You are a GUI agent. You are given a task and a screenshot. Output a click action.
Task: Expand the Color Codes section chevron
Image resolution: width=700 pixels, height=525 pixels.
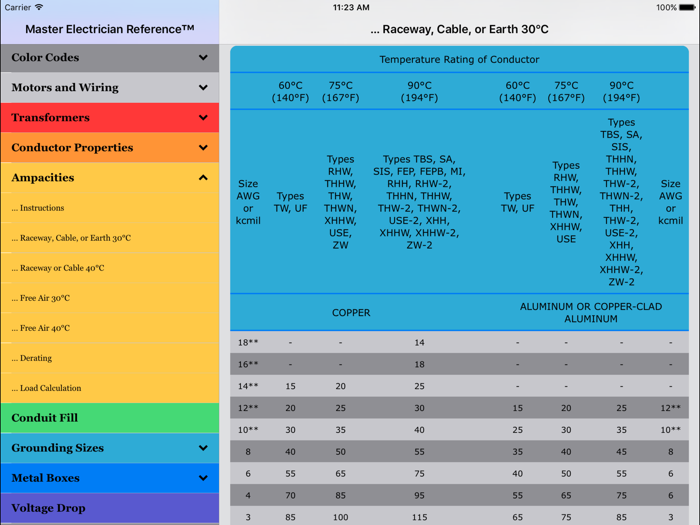[x=203, y=58]
